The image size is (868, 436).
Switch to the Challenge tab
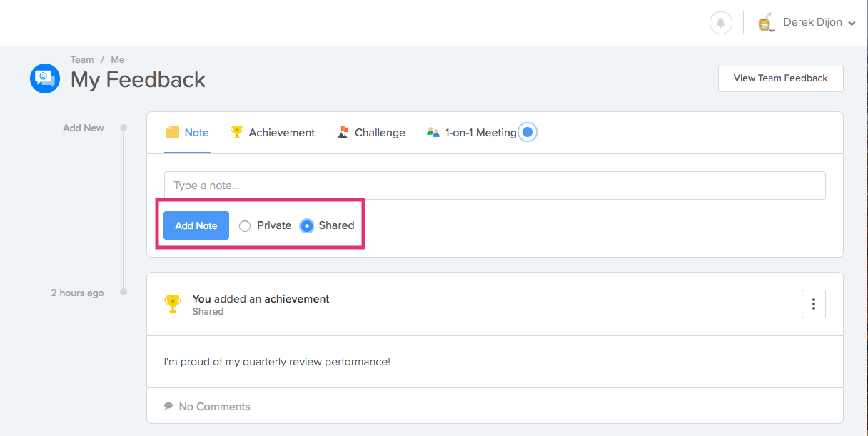point(371,133)
